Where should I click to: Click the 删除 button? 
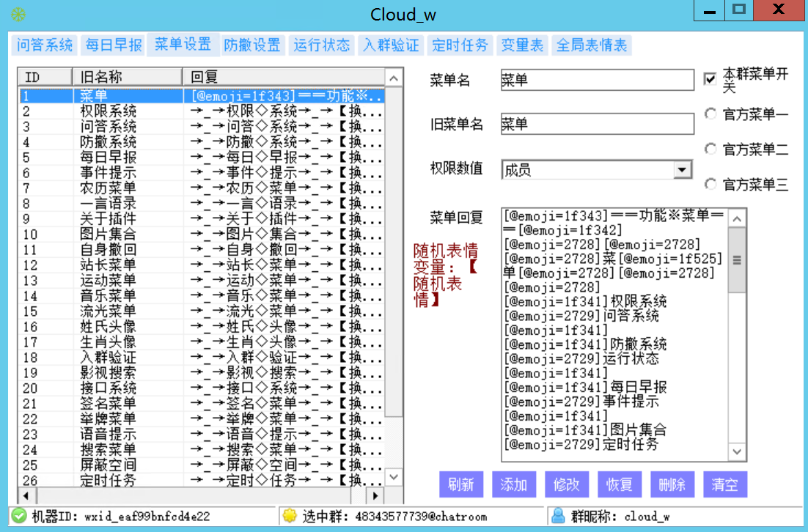point(672,484)
